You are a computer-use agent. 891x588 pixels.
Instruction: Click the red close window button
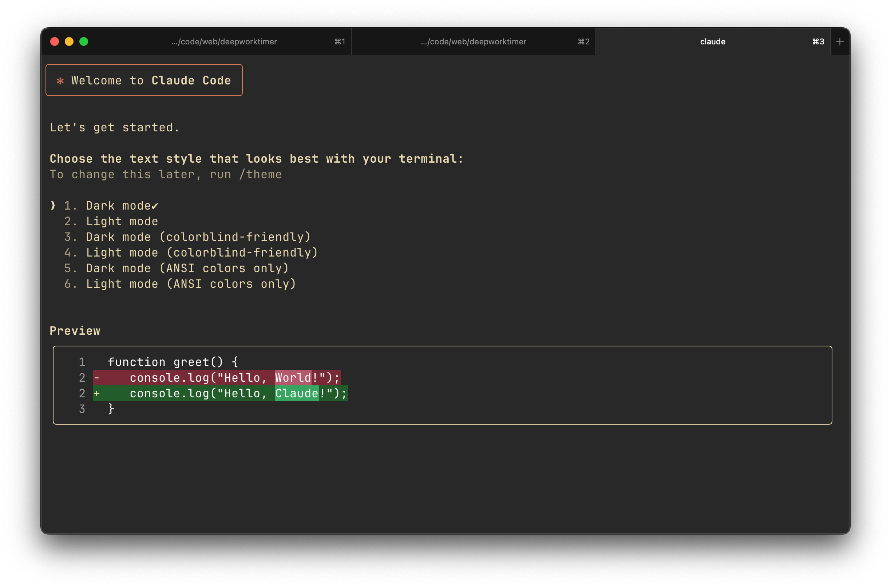[55, 41]
